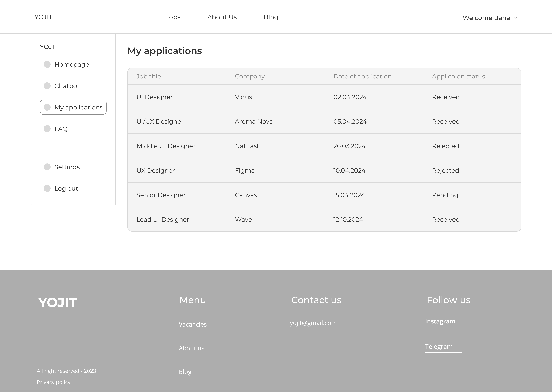Viewport: 552px width, 392px height.
Task: Click Vacancies in the footer menu
Action: 193,324
